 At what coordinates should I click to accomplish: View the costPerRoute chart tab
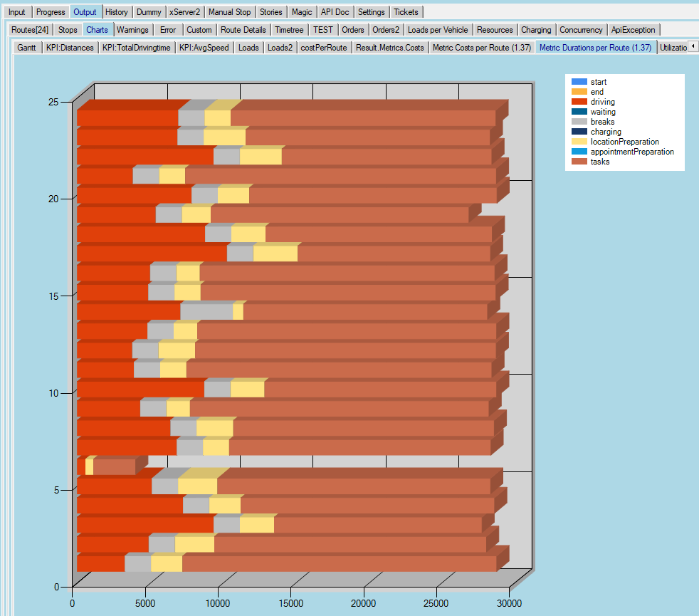[x=324, y=48]
